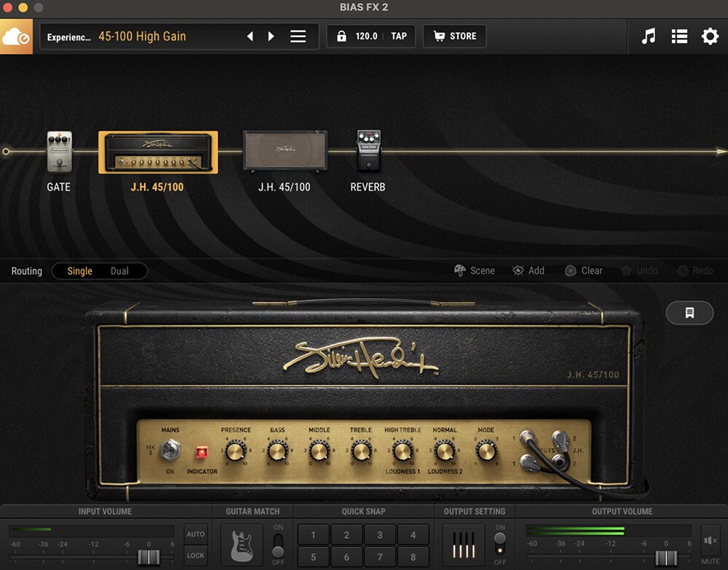Adjust the TREBLE knob
This screenshot has height=570, width=728.
coord(361,451)
